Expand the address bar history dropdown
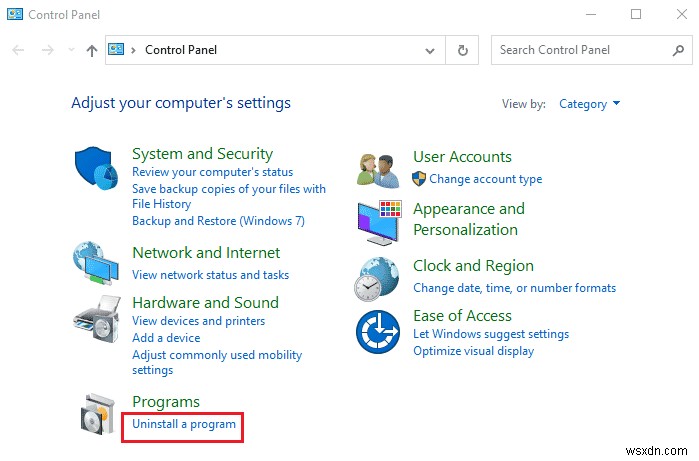This screenshot has width=699, height=461. (431, 50)
